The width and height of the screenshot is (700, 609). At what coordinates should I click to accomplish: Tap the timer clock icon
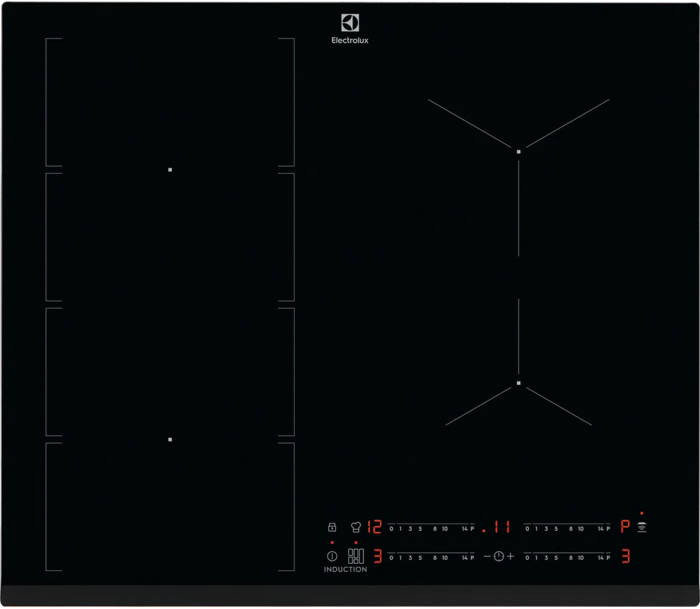[x=498, y=556]
